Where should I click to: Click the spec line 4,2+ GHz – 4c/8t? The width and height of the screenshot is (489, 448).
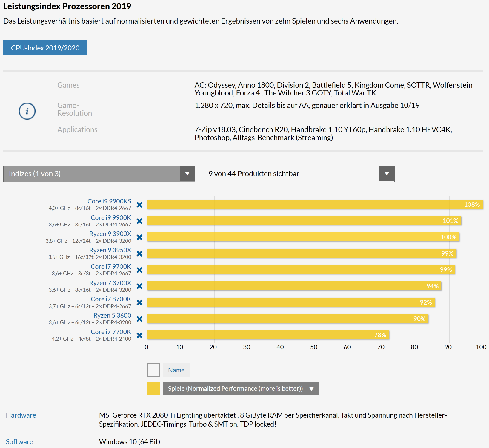[91, 339]
